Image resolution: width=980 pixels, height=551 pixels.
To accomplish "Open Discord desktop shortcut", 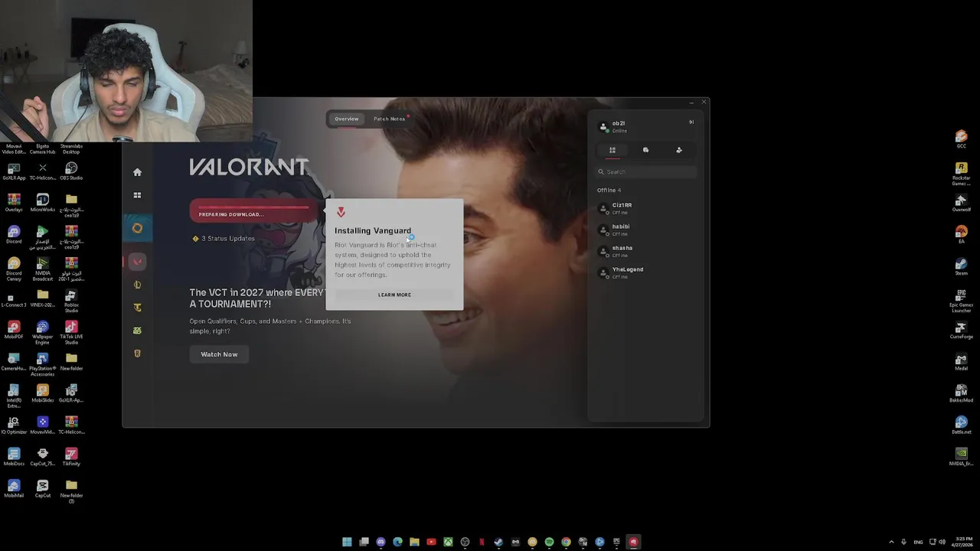I will pyautogui.click(x=14, y=234).
